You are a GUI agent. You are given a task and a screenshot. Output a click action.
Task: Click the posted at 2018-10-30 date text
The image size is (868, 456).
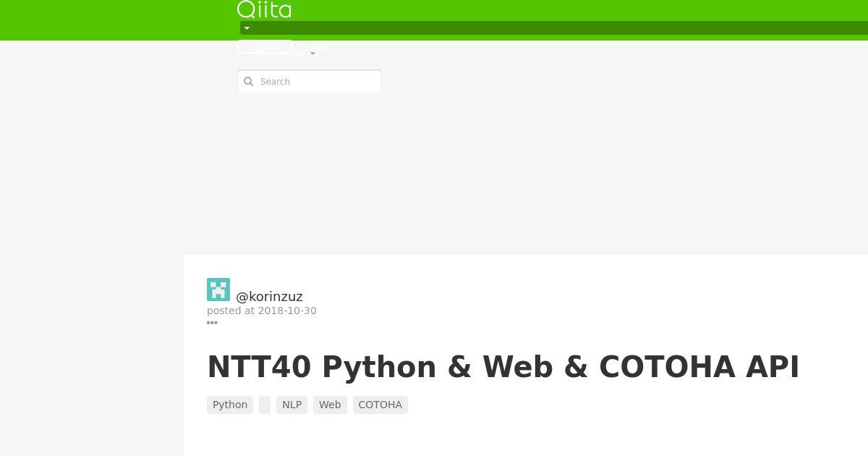[262, 311]
